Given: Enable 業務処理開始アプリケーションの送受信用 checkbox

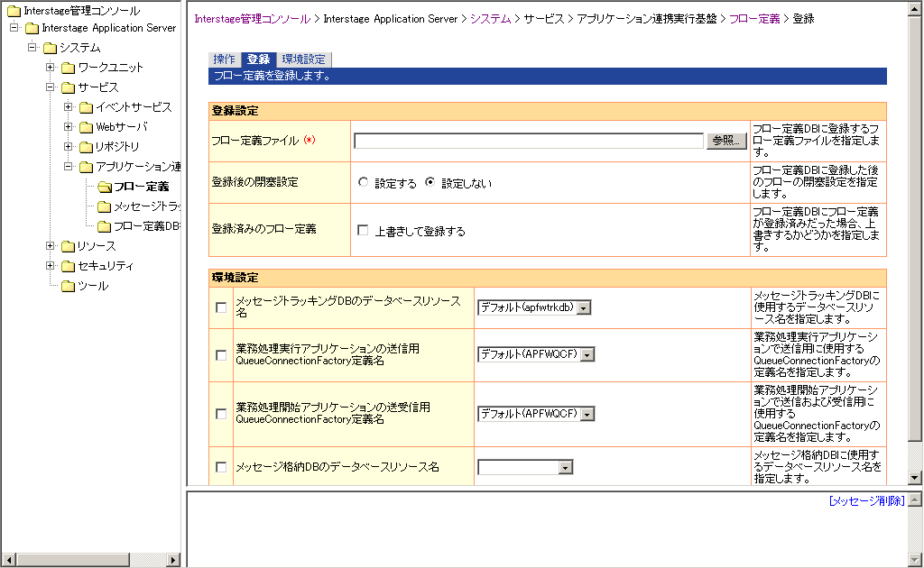Looking at the screenshot, I should point(221,414).
